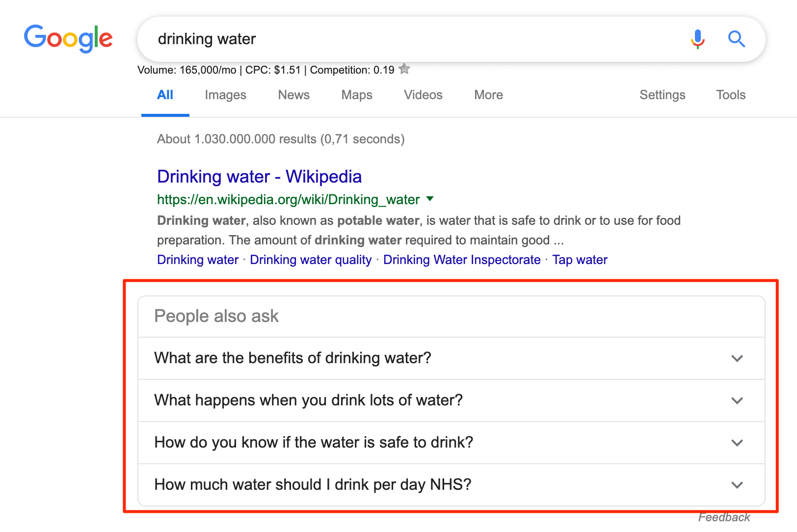Screen dimensions: 797x532
Task: Open search Tools
Action: (x=731, y=95)
